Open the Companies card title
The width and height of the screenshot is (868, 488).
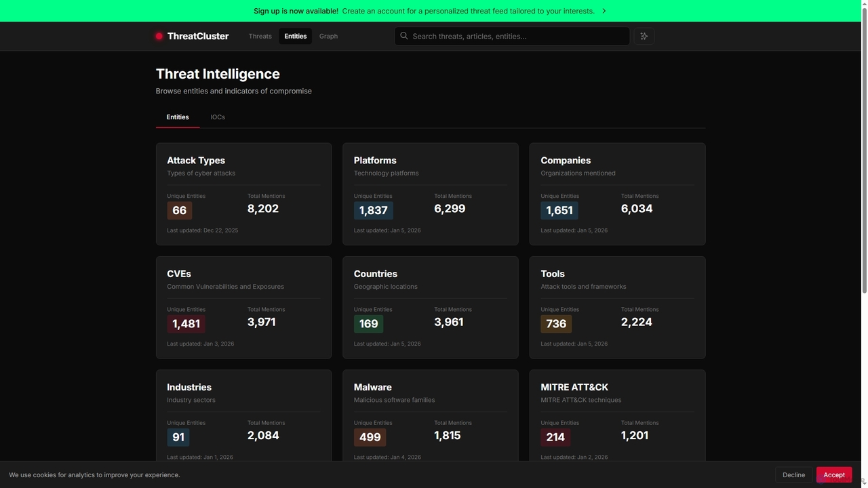click(566, 161)
